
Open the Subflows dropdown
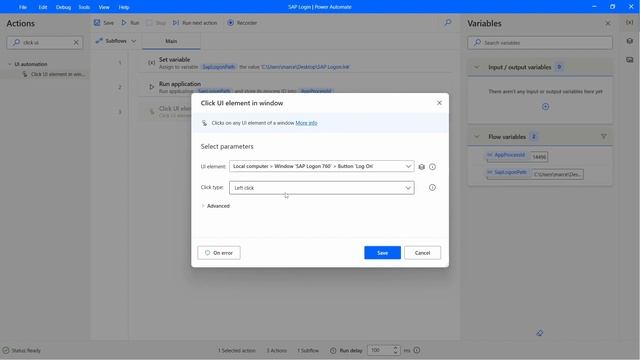[x=116, y=41]
